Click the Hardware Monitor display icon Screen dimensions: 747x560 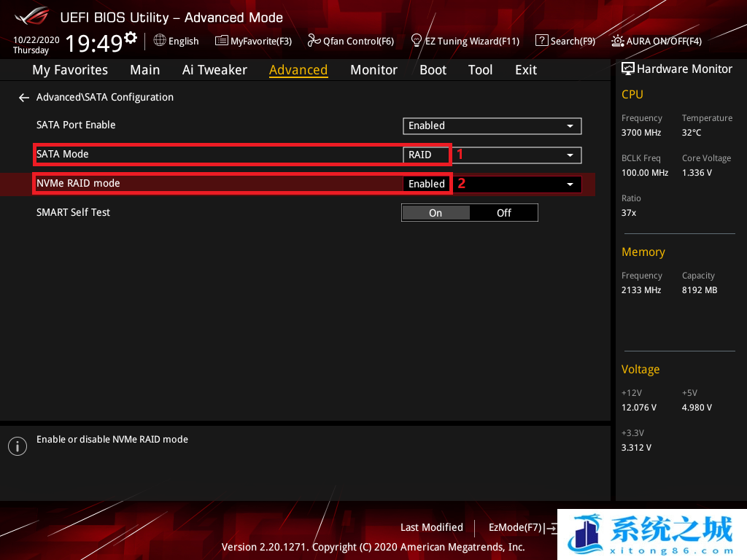click(x=628, y=69)
